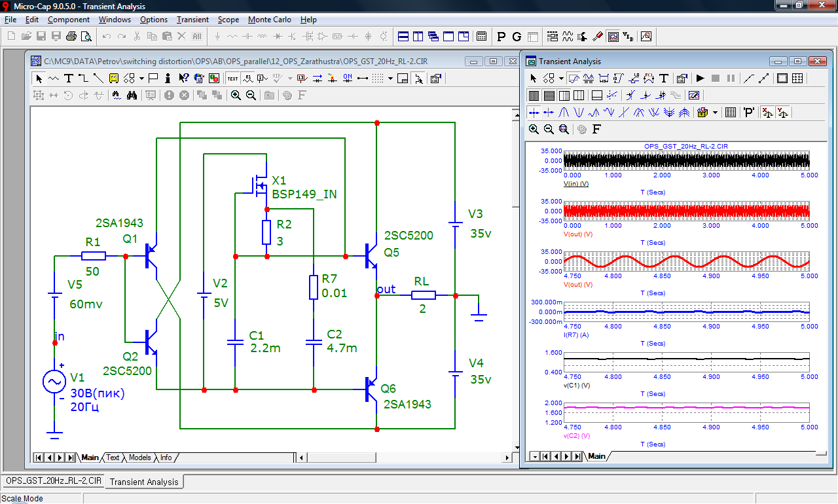Viewport: 838px width, 504px height.
Task: Click the Text T tool in Transient toolbar
Action: pyautogui.click(x=663, y=79)
